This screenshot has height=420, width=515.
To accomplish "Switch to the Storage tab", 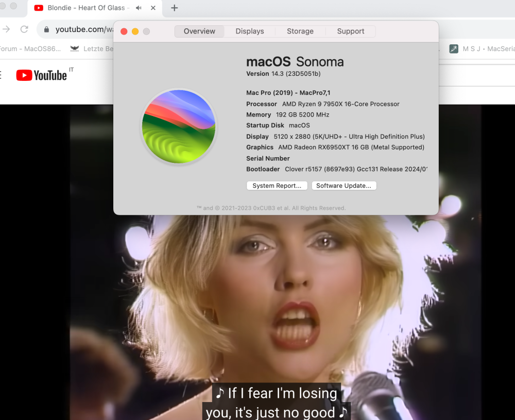I will (300, 31).
